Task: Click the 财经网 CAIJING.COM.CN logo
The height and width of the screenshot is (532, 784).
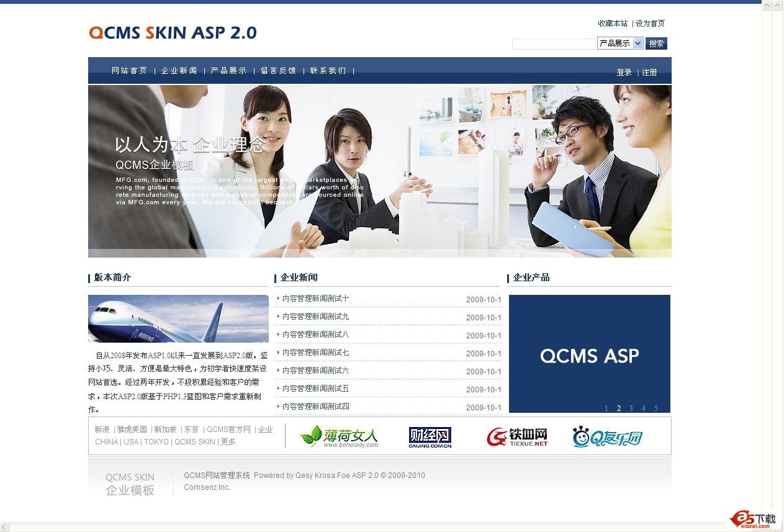Action: point(430,436)
